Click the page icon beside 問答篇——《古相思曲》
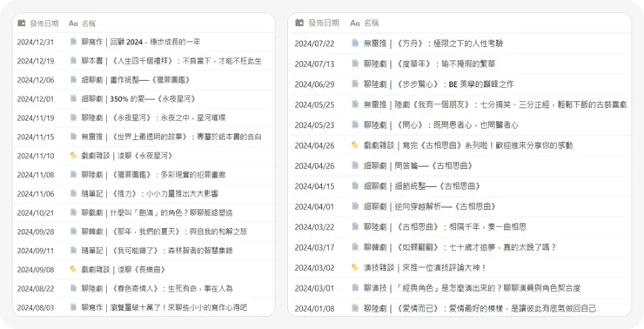 pos(355,165)
